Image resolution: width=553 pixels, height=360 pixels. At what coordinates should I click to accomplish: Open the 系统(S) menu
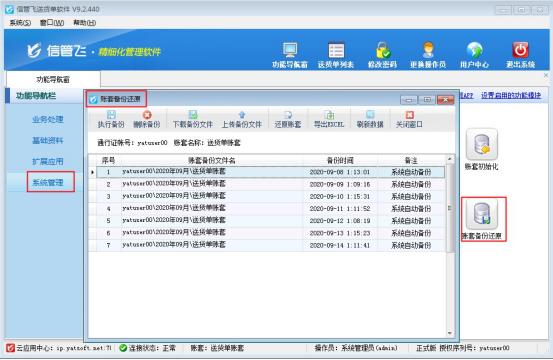(x=20, y=23)
